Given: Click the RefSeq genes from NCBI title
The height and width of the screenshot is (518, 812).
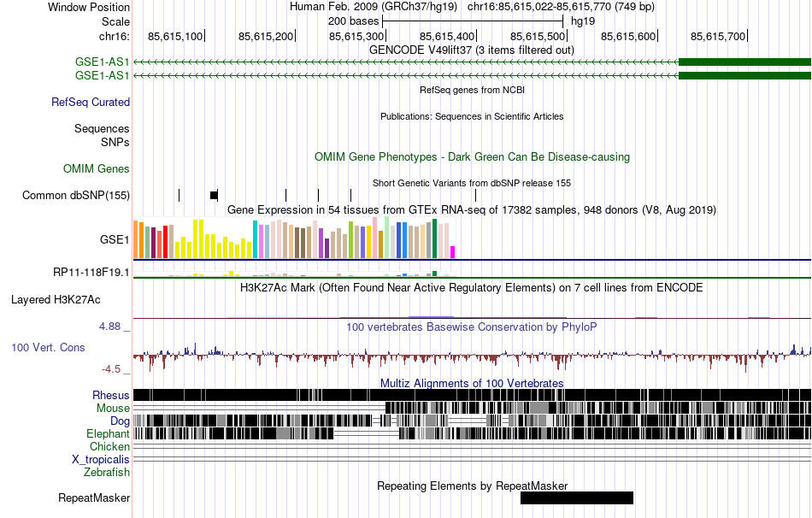Looking at the screenshot, I should 473,90.
